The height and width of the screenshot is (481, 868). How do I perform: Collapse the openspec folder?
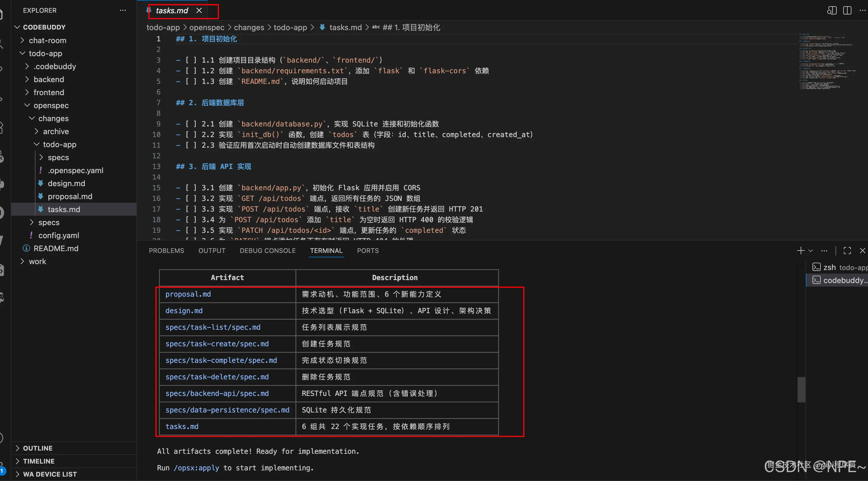tap(51, 105)
